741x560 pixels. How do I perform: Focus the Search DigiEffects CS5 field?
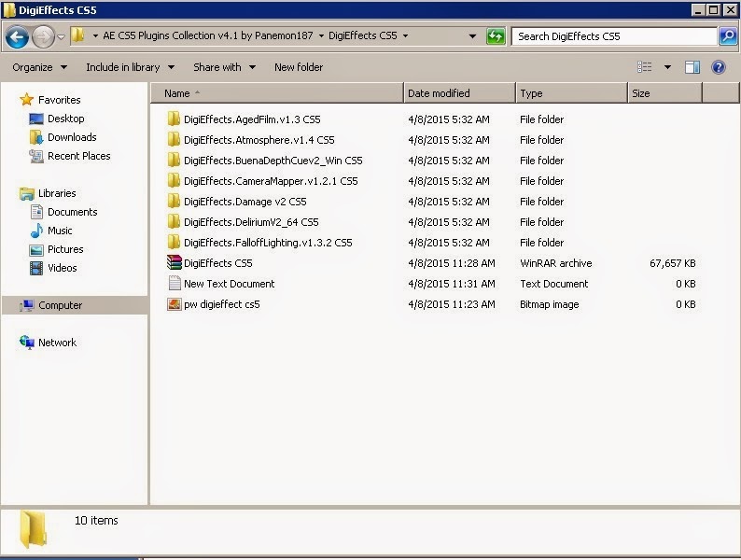(x=614, y=36)
